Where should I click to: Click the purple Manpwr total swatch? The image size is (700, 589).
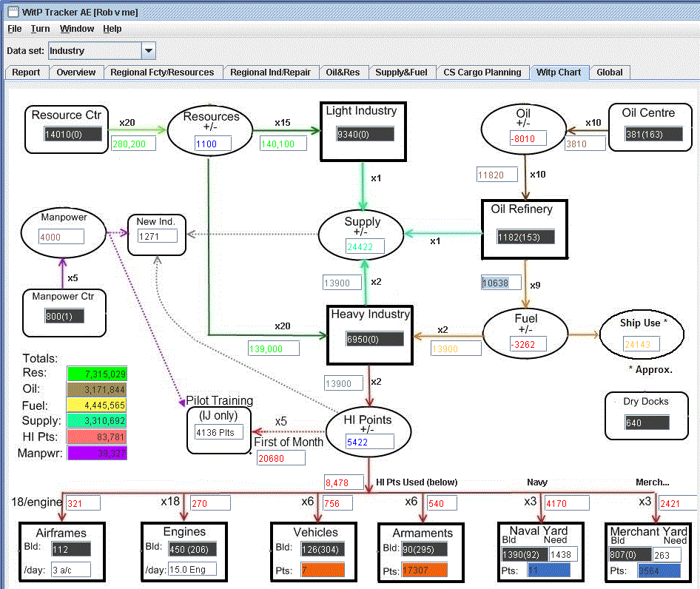point(97,453)
